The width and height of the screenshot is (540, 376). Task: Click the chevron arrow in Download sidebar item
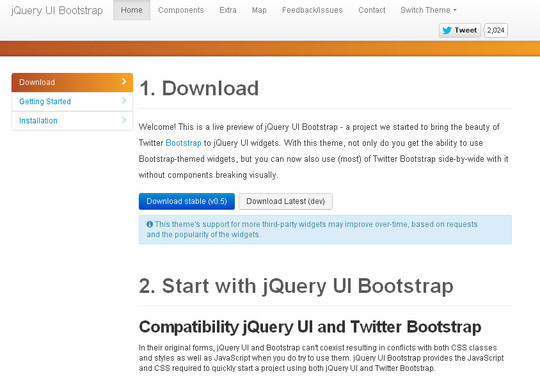(124, 82)
